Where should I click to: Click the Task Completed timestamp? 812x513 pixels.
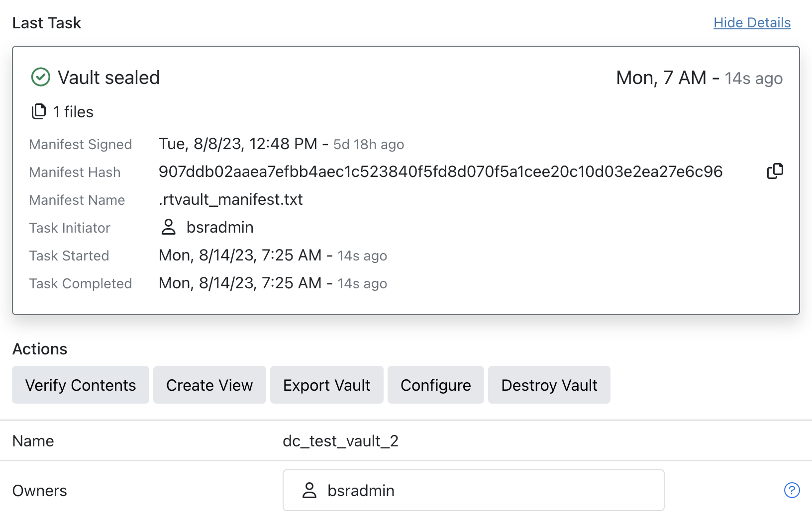pyautogui.click(x=240, y=283)
